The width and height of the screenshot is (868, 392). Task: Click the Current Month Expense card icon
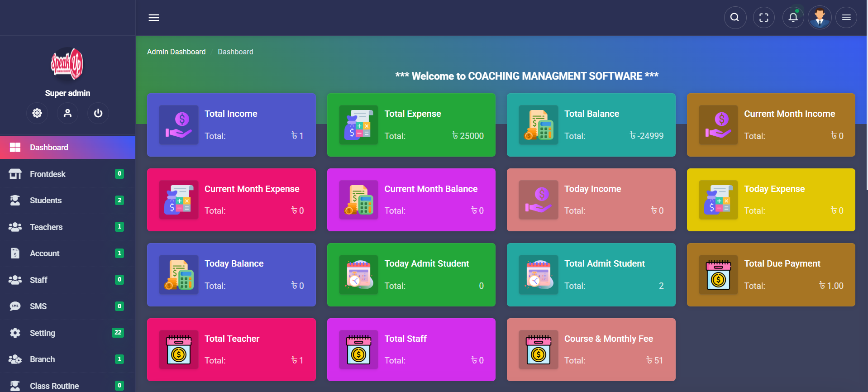coord(179,200)
